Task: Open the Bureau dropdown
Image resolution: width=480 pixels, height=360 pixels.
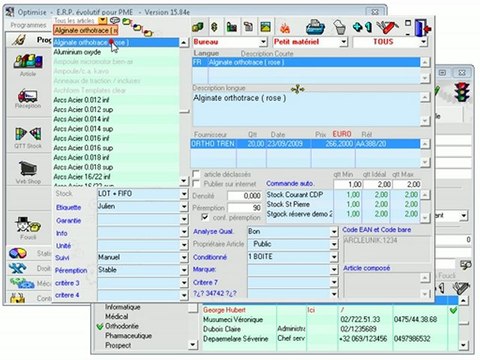Action: [263, 42]
